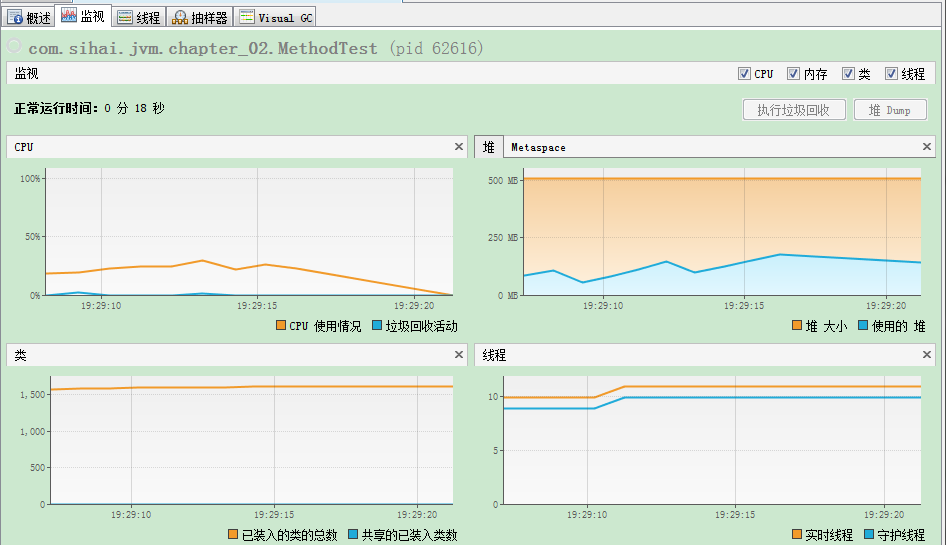Click the 抽样器 tab icon

click(x=180, y=18)
